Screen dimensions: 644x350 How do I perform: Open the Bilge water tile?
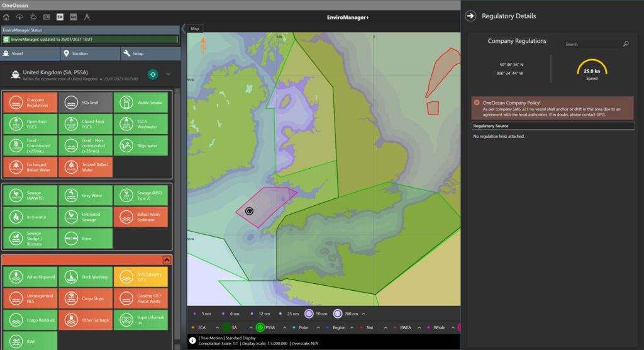141,145
